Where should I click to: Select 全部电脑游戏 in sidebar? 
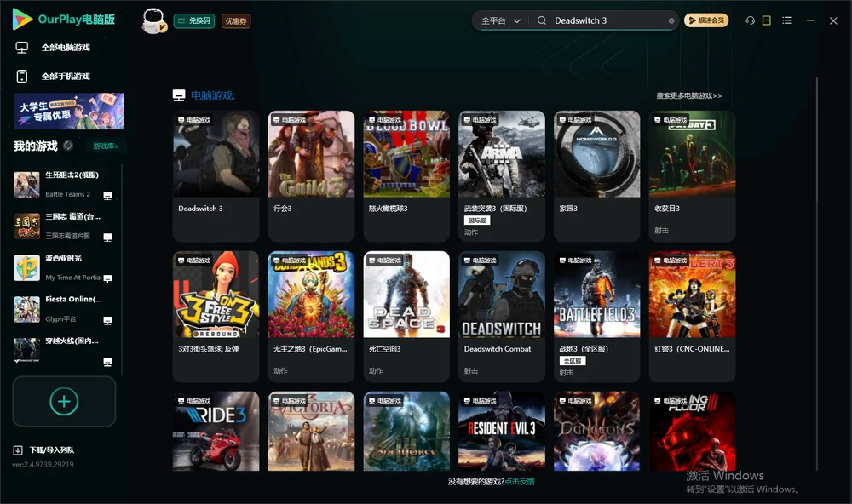pyautogui.click(x=64, y=48)
